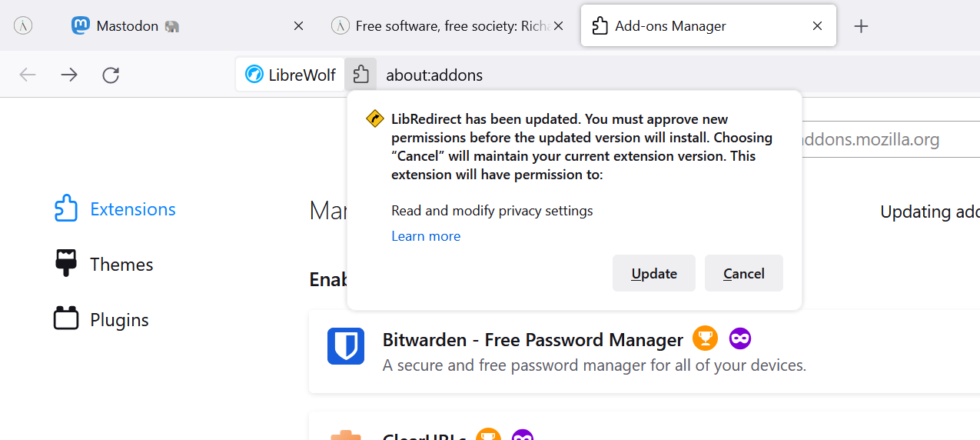The height and width of the screenshot is (440, 980).
Task: Click the orange recommended trophy badge on Bitwarden
Action: 705,338
